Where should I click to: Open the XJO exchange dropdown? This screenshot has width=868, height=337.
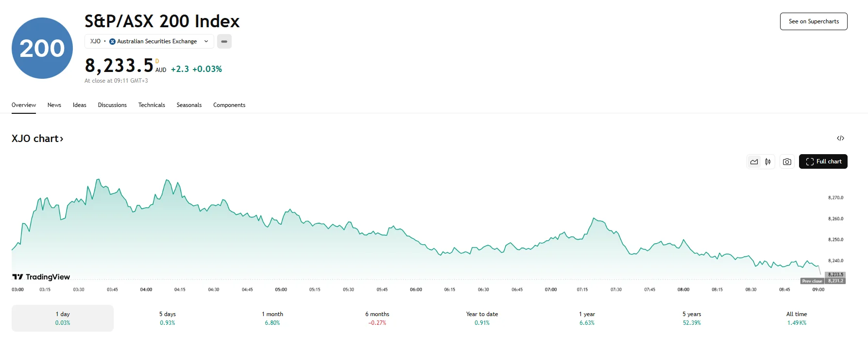(205, 41)
